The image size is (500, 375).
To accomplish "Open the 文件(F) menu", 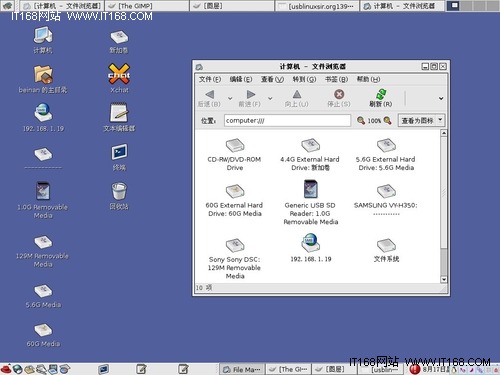I will (x=210, y=79).
